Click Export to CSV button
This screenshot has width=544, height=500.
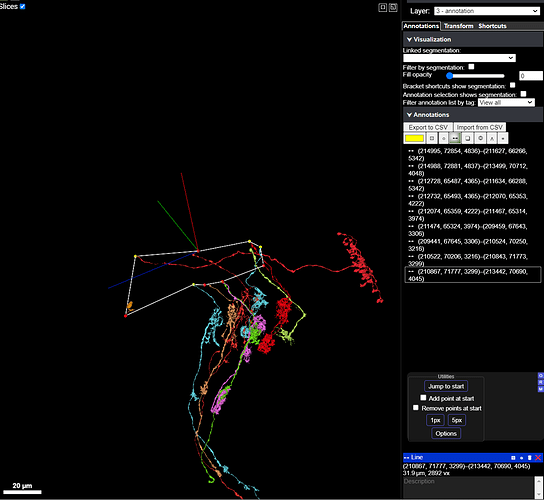coord(428,127)
